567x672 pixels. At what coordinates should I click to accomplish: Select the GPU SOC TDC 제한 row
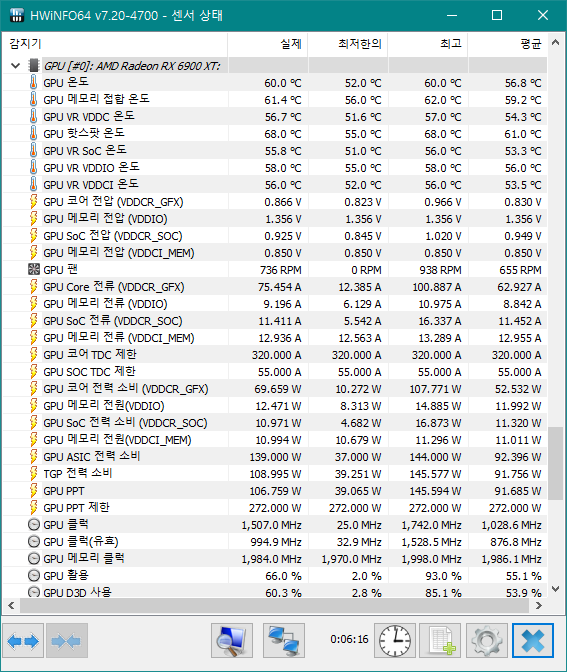point(275,372)
